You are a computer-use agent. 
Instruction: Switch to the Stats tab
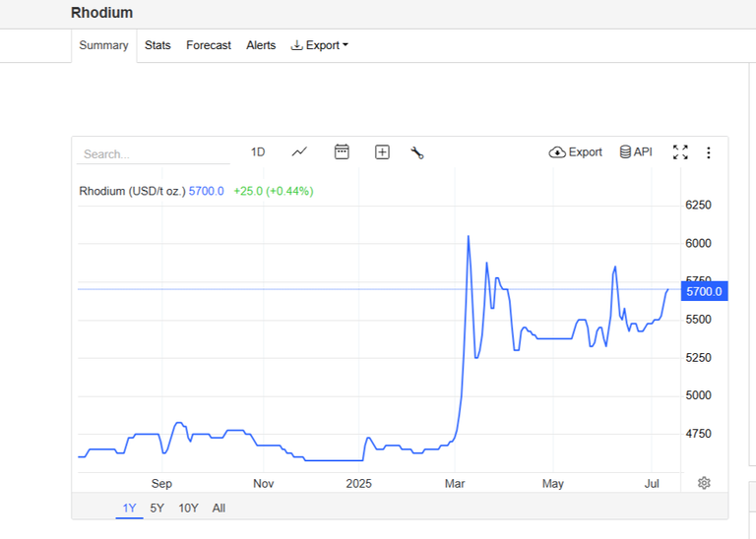(157, 45)
